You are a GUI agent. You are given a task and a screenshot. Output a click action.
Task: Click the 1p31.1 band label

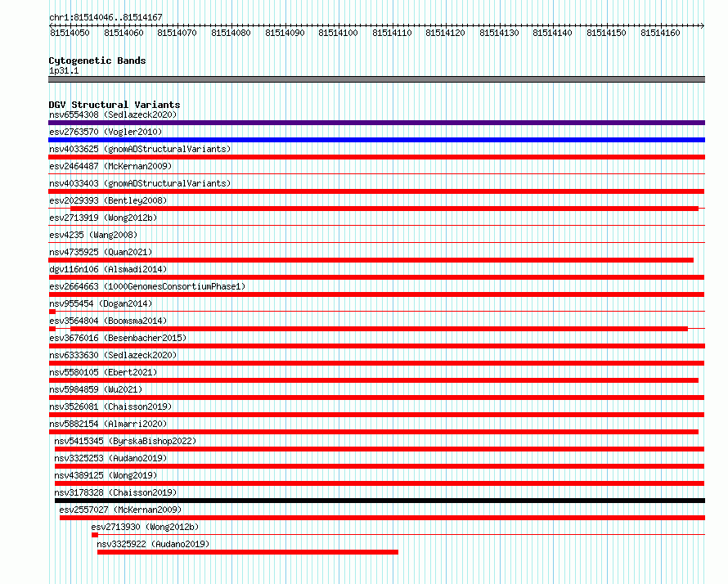[x=64, y=70]
